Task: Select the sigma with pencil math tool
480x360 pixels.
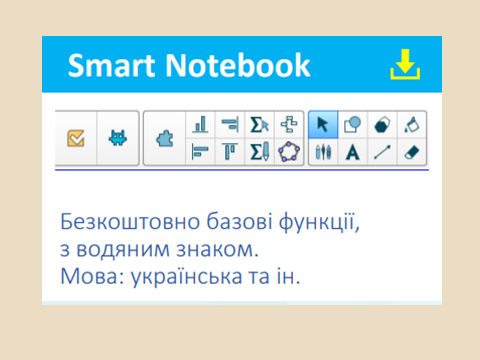Action: tap(260, 152)
